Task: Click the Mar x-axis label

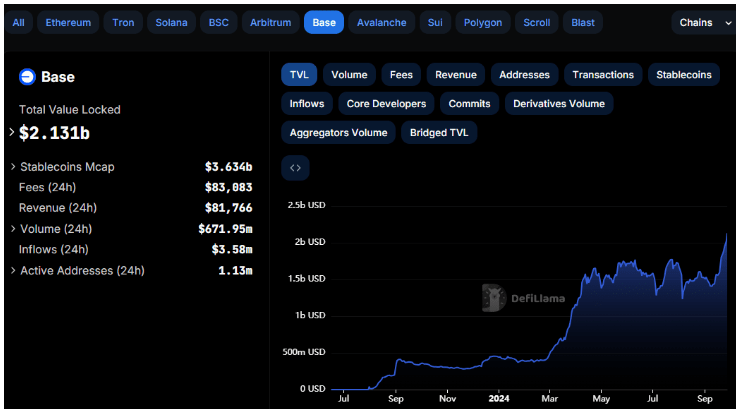Action: [550, 399]
